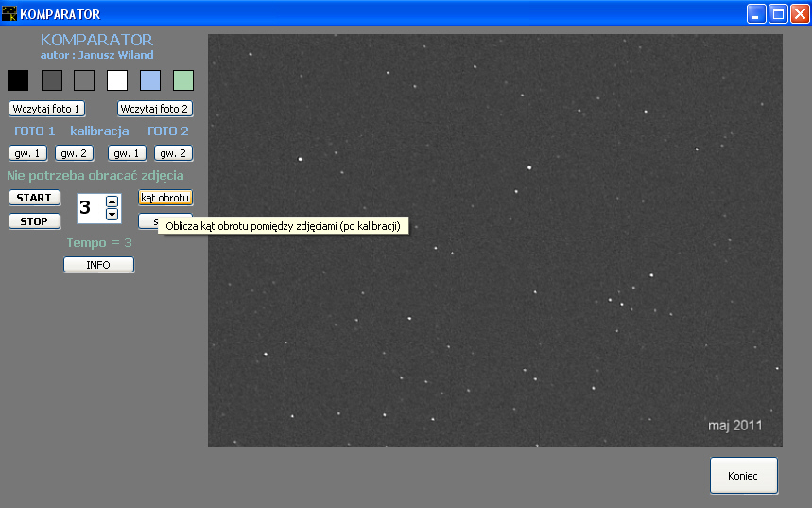Click the 'autor : Janusz Wiland' text
The image size is (812, 508).
coord(96,55)
